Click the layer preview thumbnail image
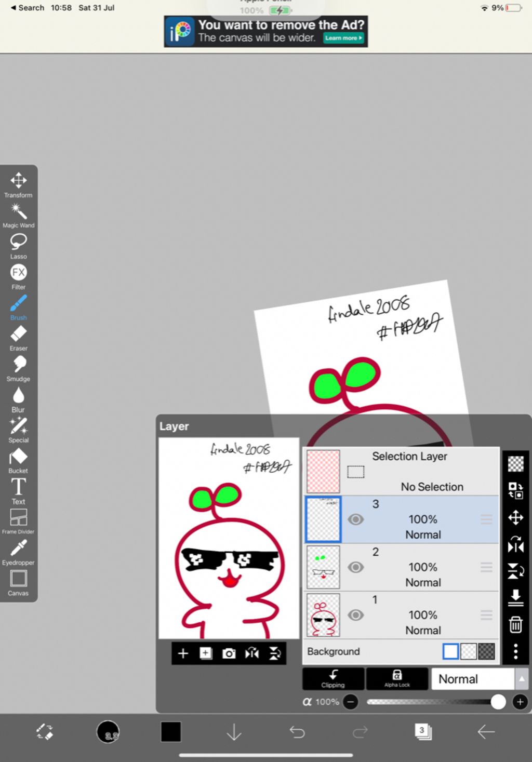Viewport: 532px width, 762px height. point(229,538)
